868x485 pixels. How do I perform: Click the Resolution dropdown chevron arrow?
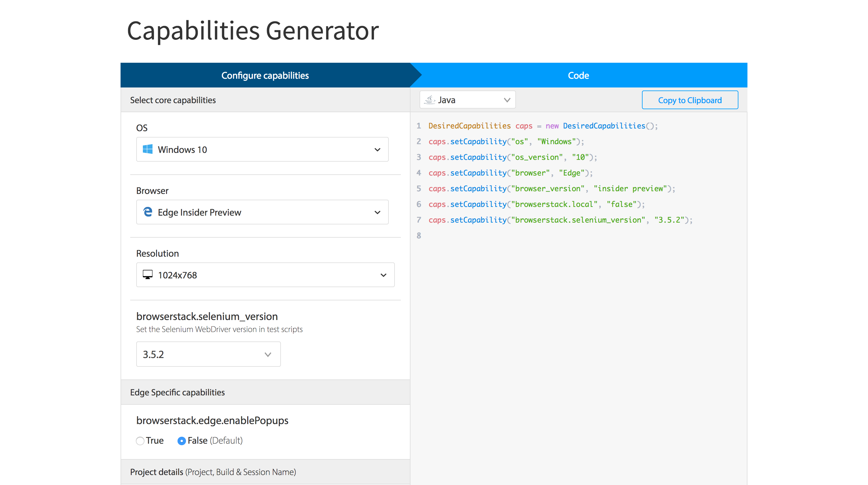383,275
